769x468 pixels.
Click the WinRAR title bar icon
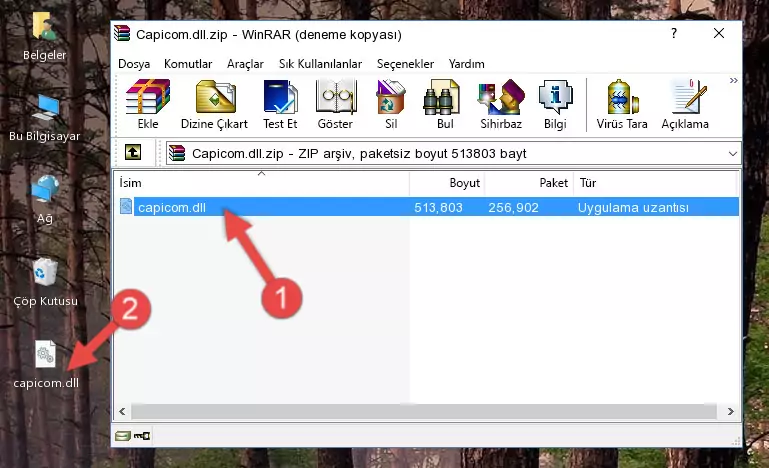tap(122, 33)
